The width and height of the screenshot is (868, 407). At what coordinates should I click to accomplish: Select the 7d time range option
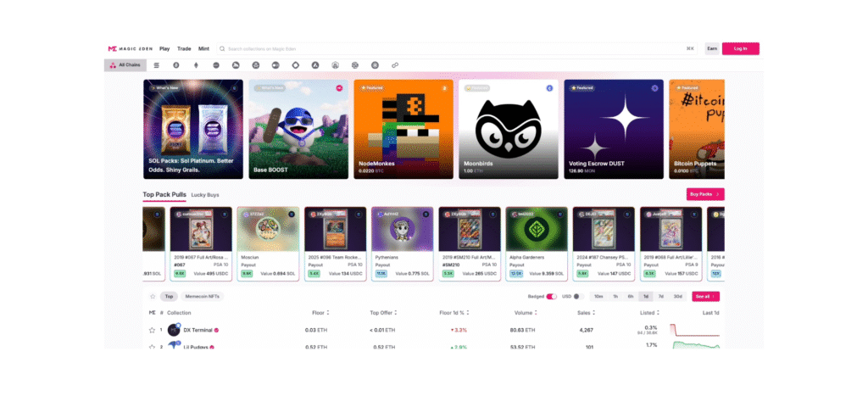(661, 297)
